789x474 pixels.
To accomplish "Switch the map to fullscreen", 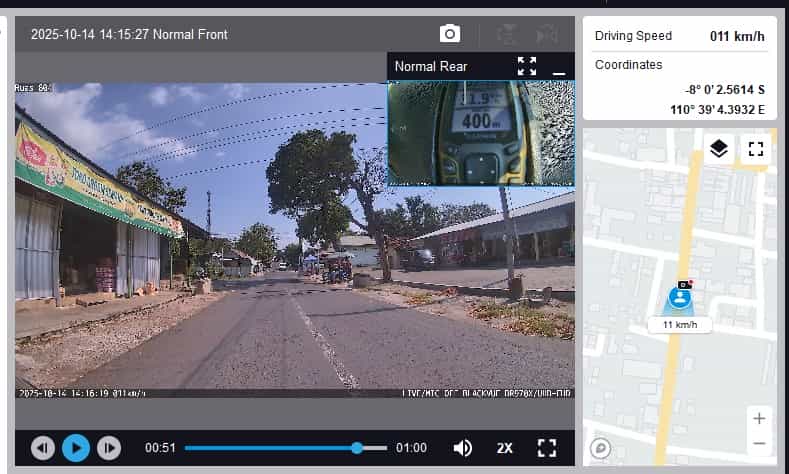I will pos(756,149).
